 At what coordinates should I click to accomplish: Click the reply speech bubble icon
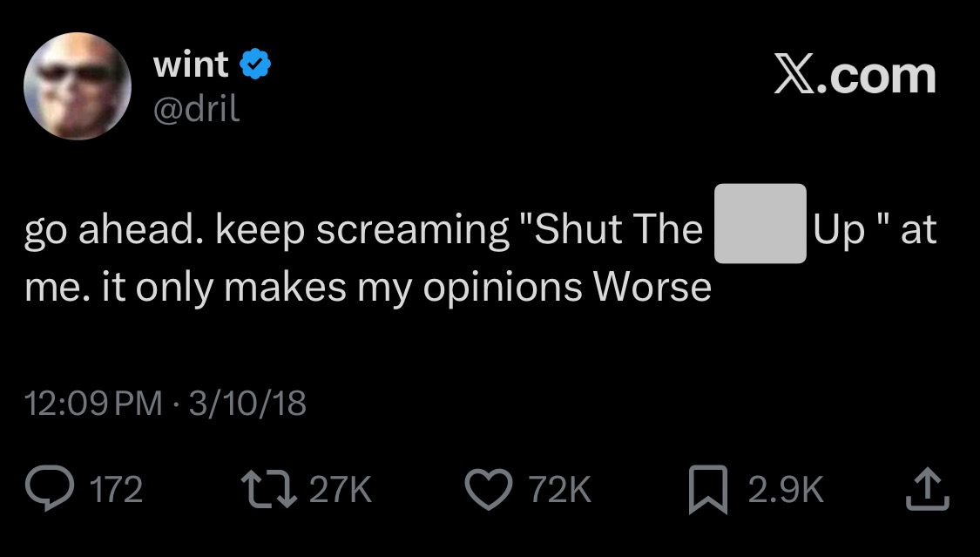[54, 489]
